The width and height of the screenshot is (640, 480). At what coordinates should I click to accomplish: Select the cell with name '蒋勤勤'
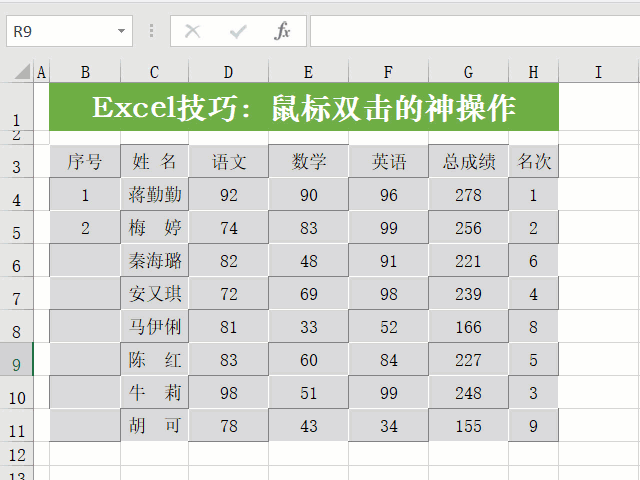tap(154, 194)
